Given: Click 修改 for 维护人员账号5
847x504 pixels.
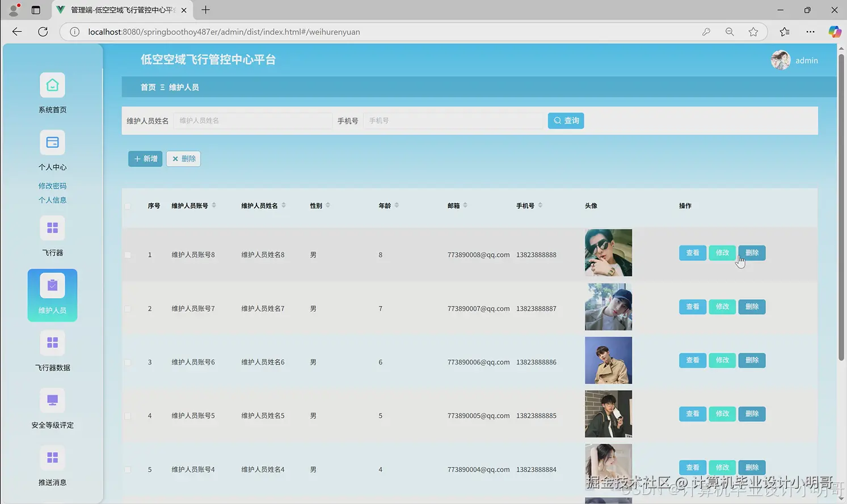Looking at the screenshot, I should pos(722,414).
